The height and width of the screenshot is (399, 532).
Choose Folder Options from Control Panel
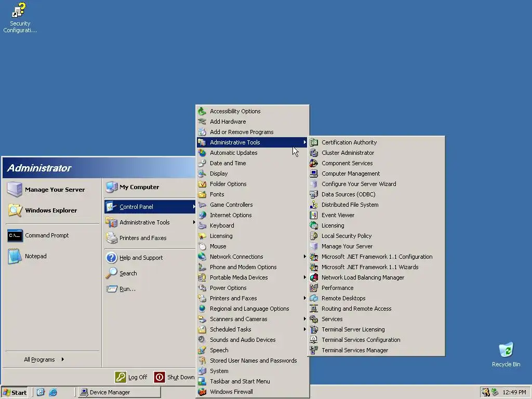tap(252, 184)
